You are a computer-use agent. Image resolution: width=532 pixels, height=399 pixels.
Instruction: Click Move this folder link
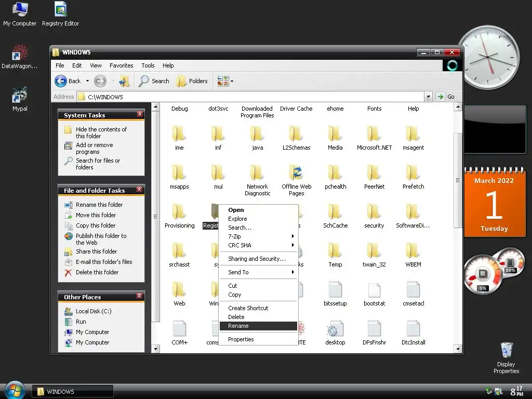(x=96, y=215)
